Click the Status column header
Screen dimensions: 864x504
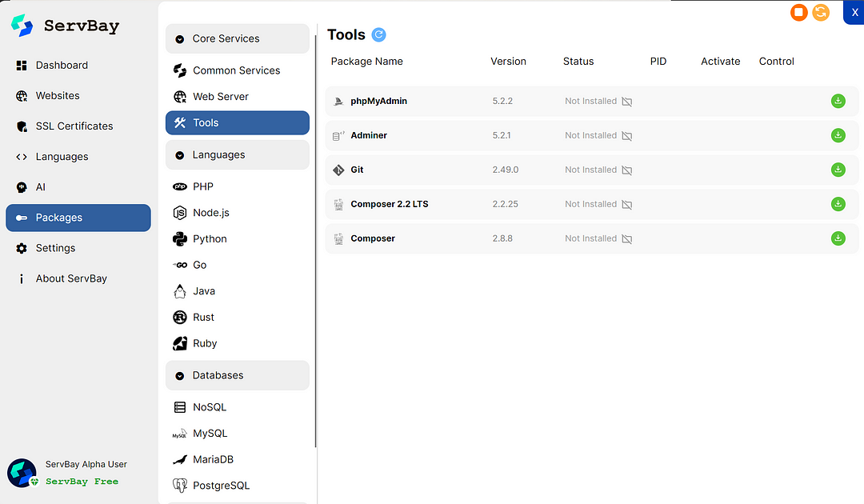578,61
